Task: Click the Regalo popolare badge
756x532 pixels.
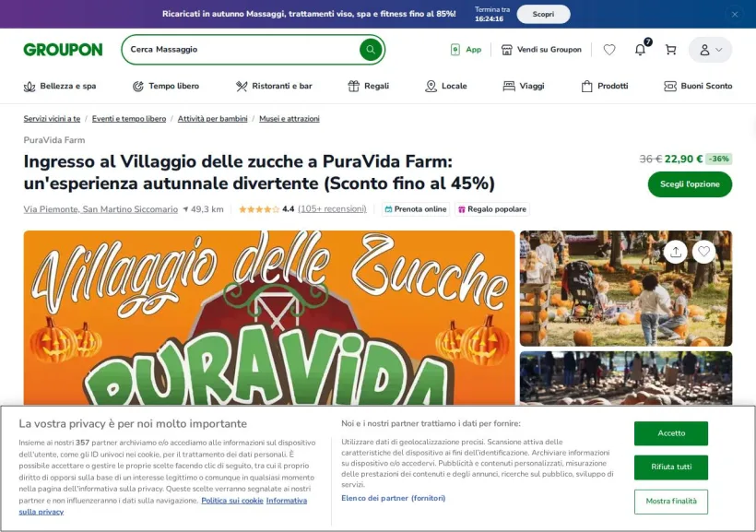Action: coord(492,209)
